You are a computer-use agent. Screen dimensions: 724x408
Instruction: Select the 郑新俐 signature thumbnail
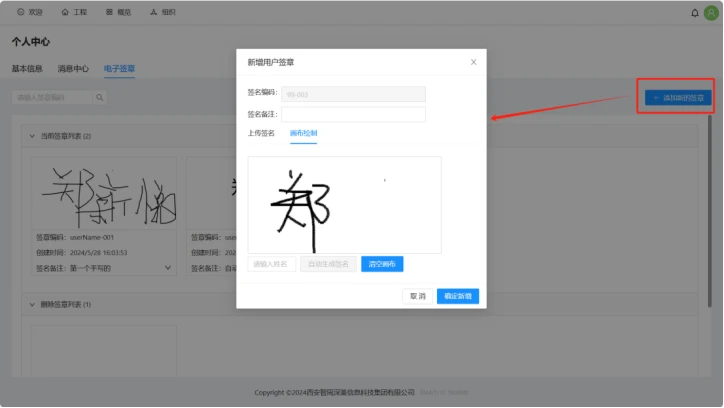coord(104,193)
